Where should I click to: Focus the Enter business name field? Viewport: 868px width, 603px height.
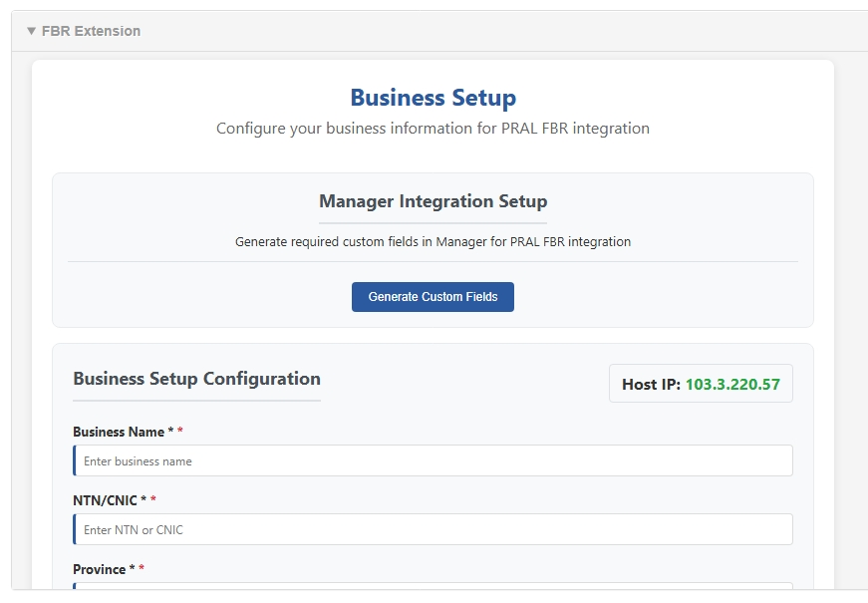[x=433, y=460]
